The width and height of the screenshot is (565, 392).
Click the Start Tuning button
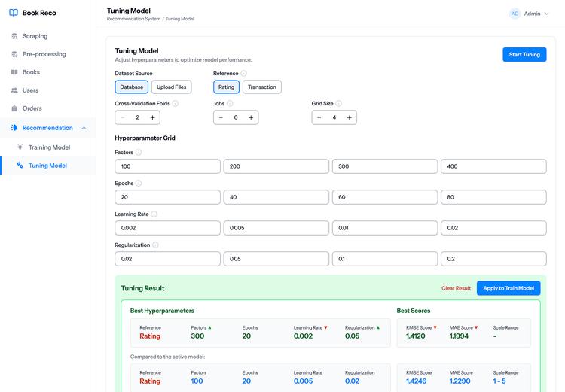[524, 55]
